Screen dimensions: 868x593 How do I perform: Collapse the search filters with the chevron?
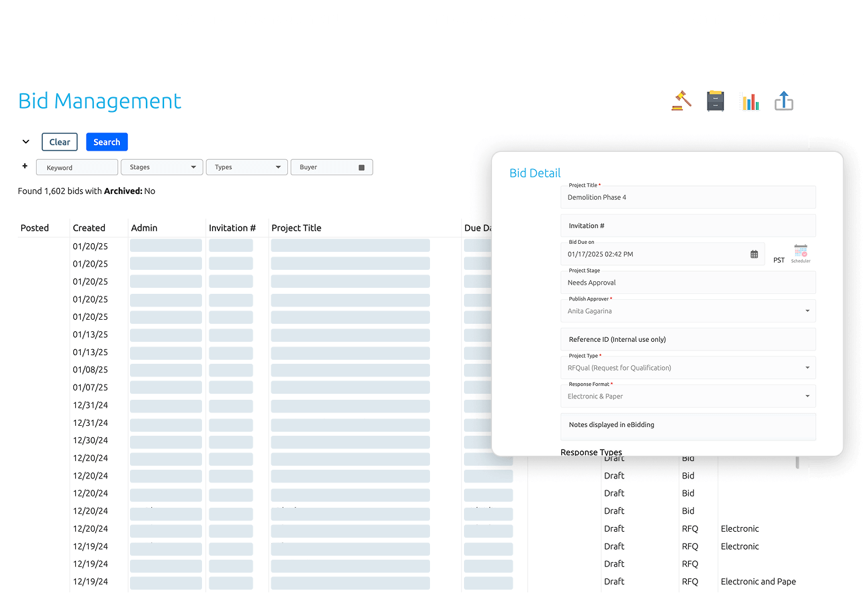point(25,141)
